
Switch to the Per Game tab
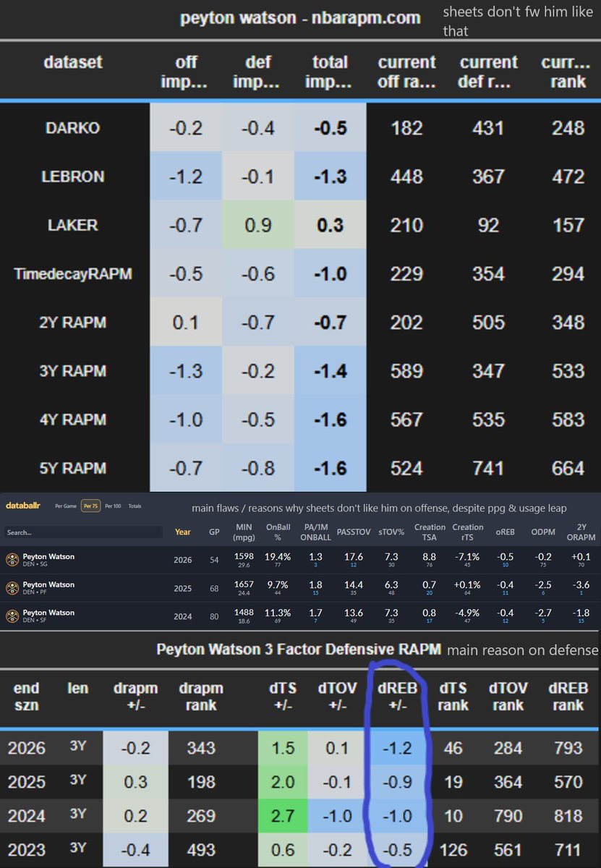pyautogui.click(x=65, y=506)
